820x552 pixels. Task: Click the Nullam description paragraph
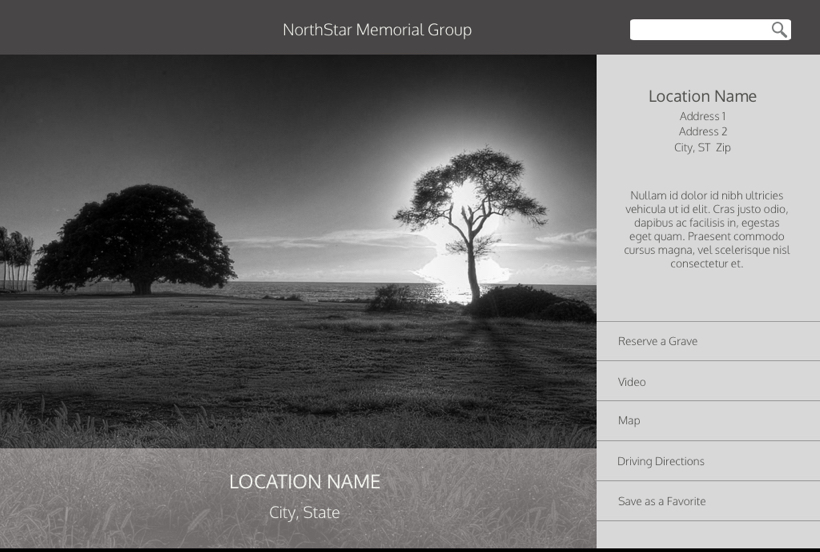click(x=707, y=229)
